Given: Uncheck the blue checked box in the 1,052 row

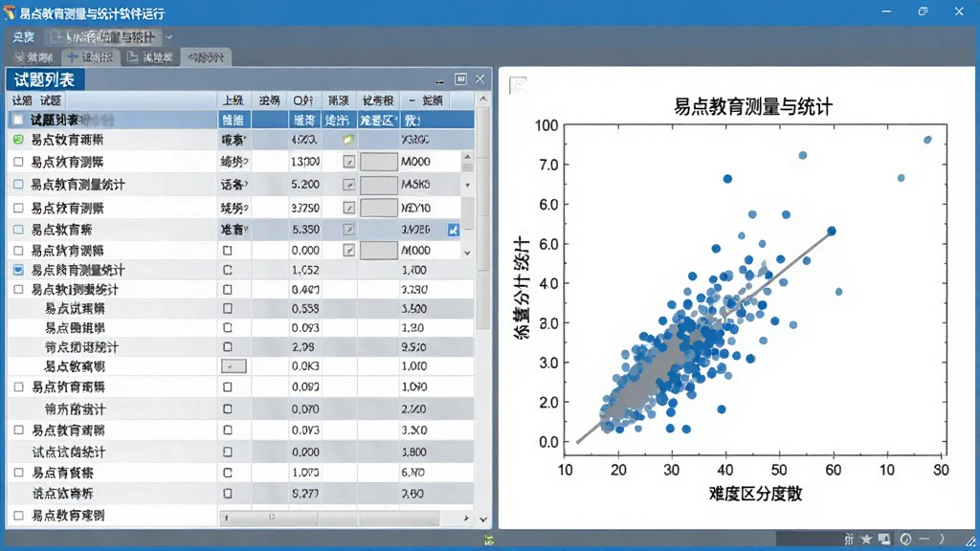Looking at the screenshot, I should 18,270.
